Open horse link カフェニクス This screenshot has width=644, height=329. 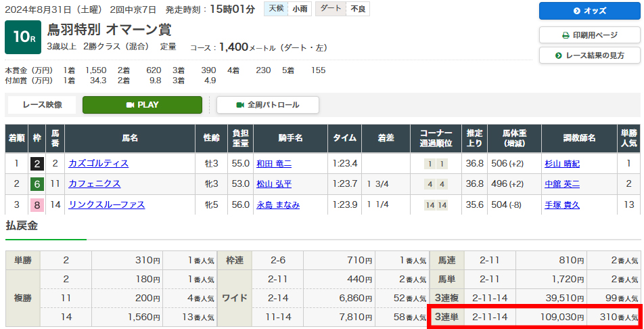click(95, 184)
